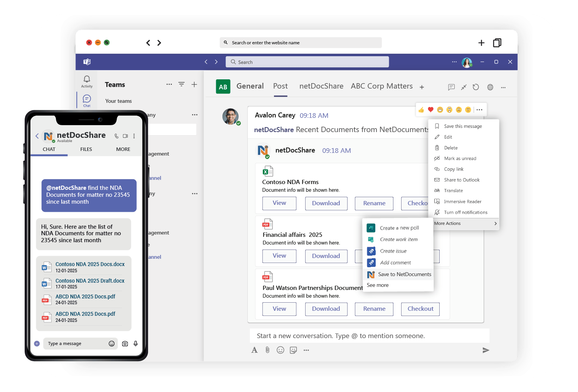Open the MORE tab in mobile app
578x392 pixels.
coord(123,149)
